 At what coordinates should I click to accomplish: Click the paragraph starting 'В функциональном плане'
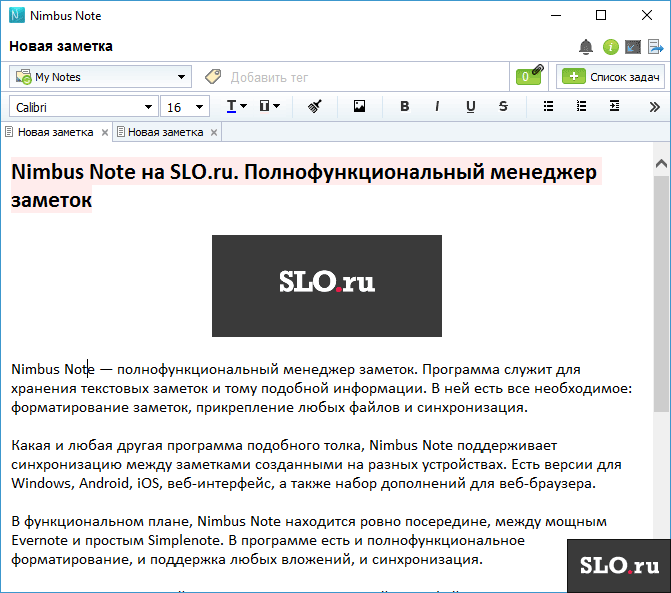point(309,540)
